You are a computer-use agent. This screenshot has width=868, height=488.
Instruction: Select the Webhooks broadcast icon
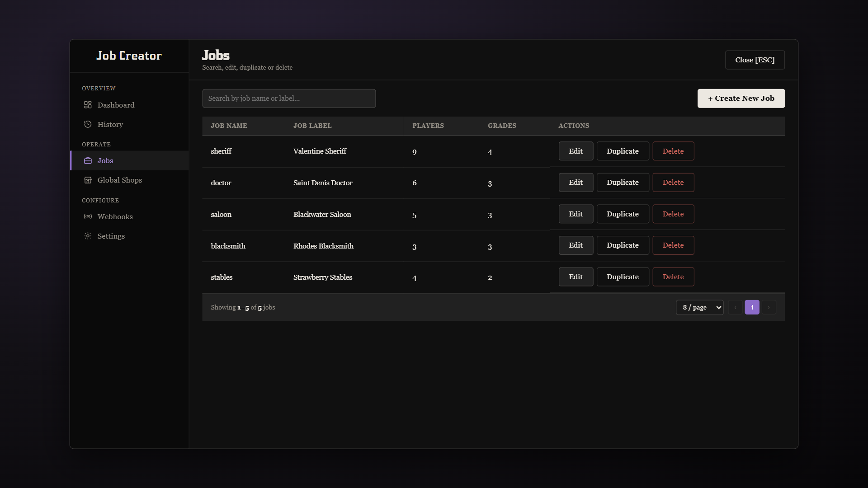88,217
